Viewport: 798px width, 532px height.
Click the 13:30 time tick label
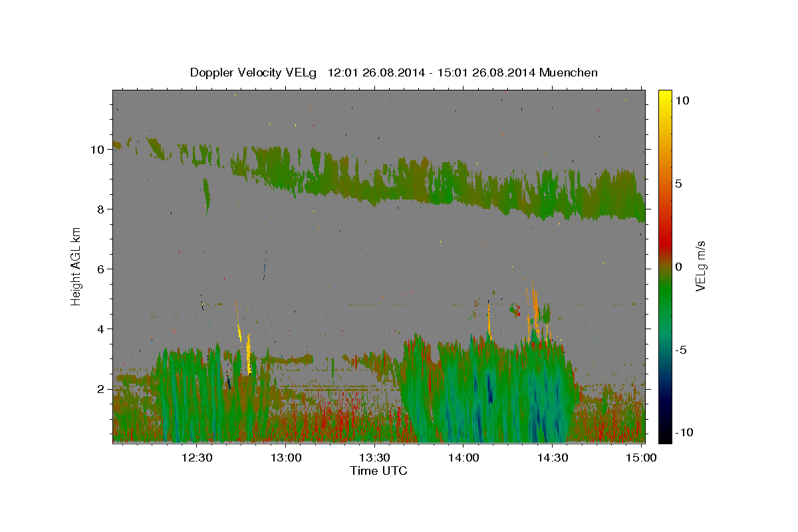(x=374, y=458)
